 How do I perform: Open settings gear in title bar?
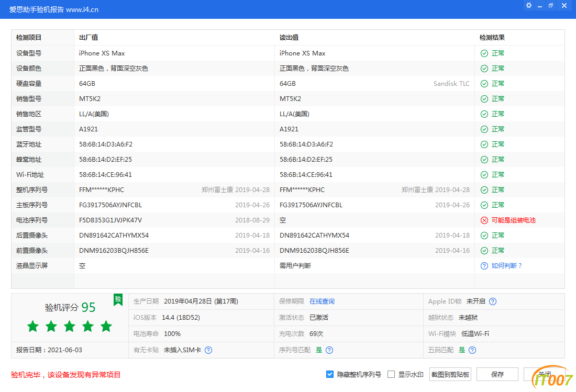529,6
